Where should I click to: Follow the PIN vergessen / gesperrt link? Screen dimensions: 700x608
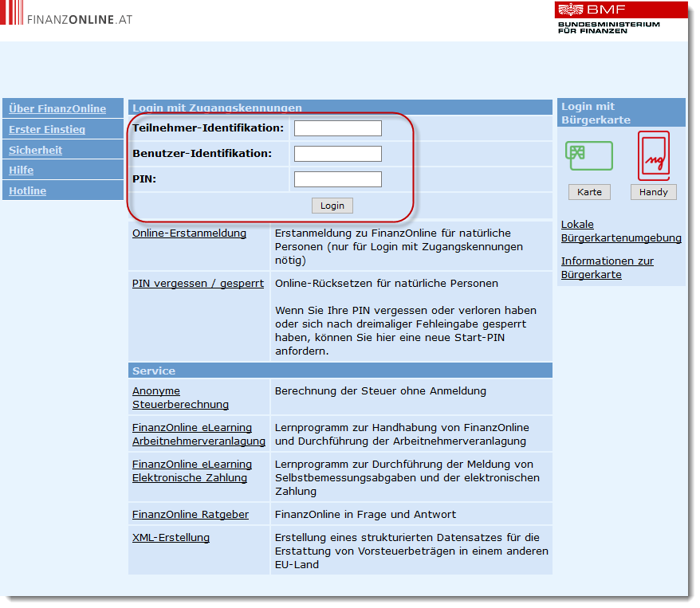click(x=198, y=283)
